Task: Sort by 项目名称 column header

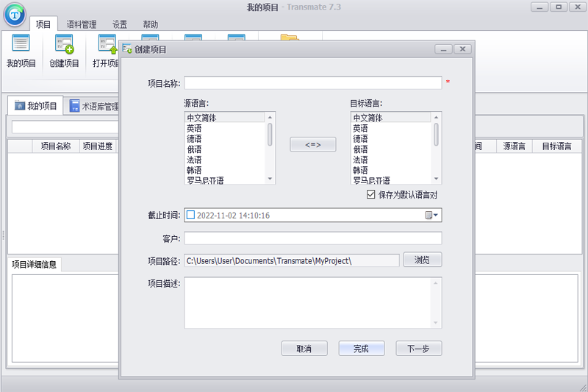Action: (x=56, y=146)
